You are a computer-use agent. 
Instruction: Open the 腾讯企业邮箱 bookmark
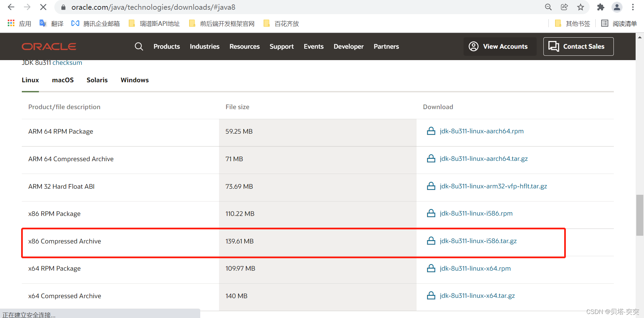coord(96,24)
